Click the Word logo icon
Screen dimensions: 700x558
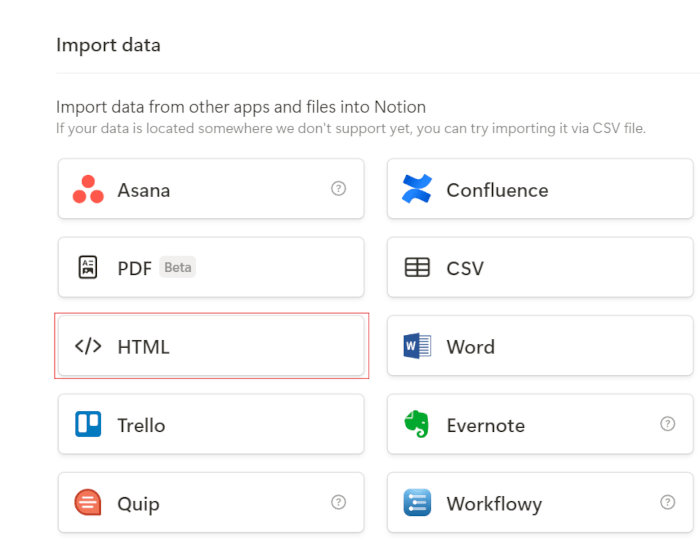417,346
